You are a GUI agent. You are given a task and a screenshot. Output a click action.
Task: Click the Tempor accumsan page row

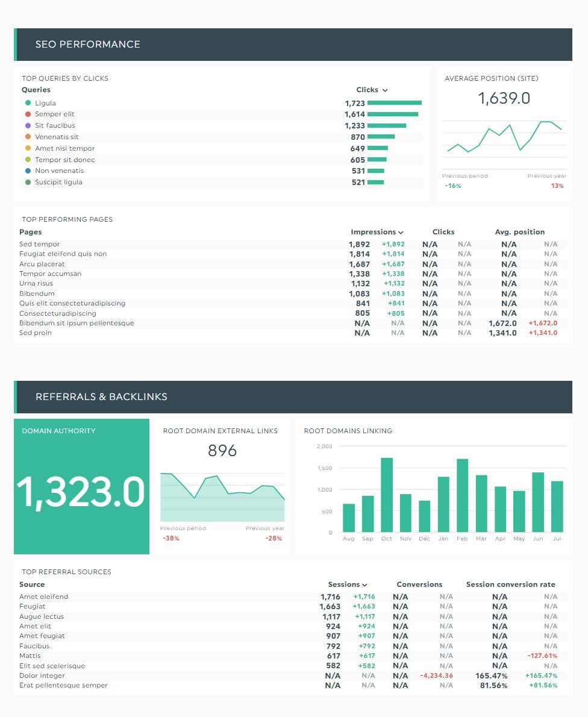[293, 274]
